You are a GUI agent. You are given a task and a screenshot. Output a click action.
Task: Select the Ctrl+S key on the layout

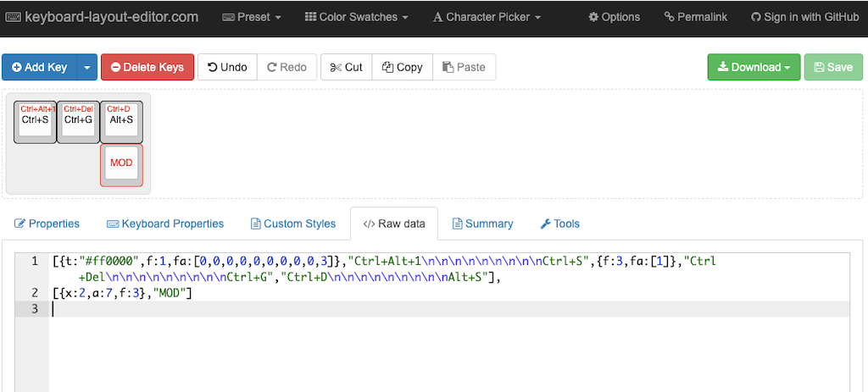pyautogui.click(x=35, y=122)
